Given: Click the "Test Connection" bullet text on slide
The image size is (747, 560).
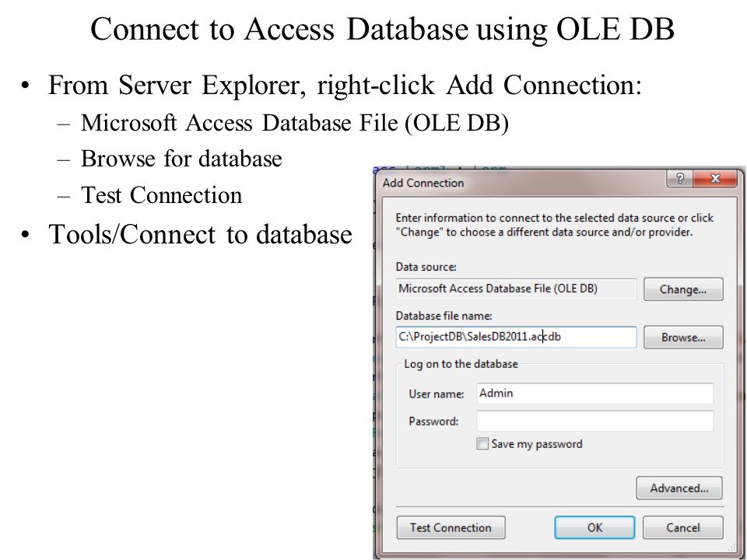Looking at the screenshot, I should (162, 195).
